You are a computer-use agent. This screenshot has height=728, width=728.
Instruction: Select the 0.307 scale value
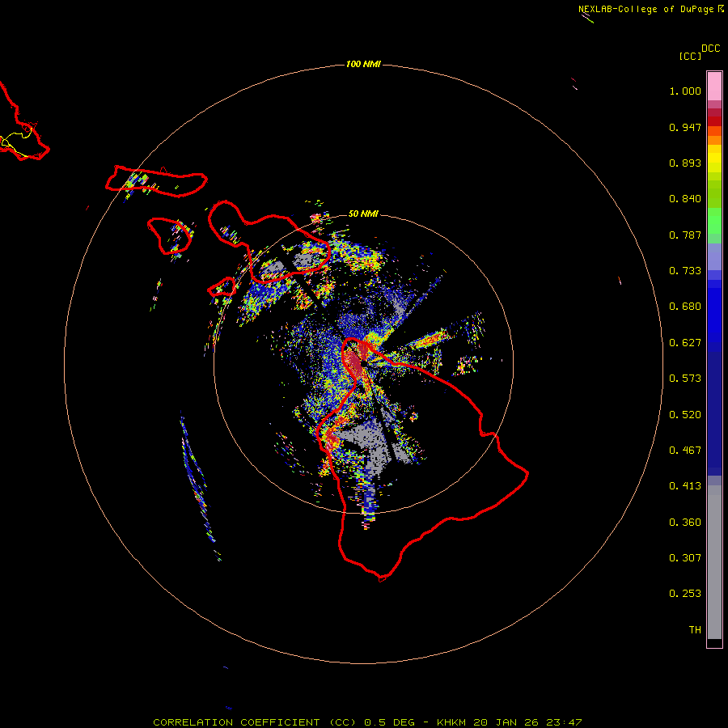tap(685, 558)
